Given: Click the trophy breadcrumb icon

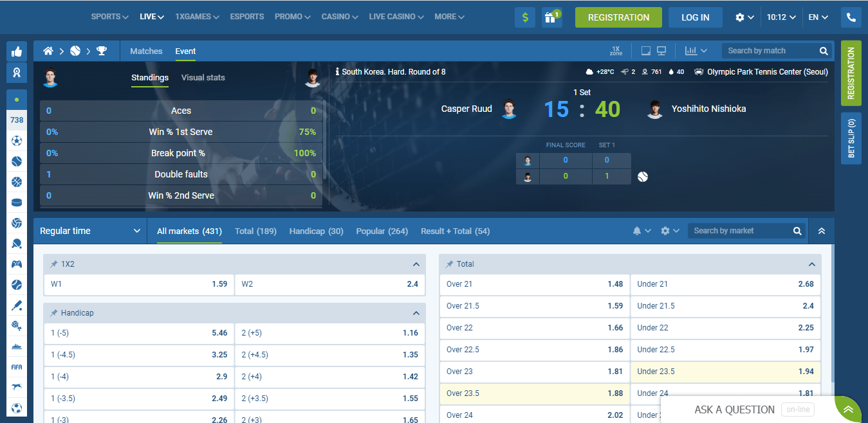Looking at the screenshot, I should pyautogui.click(x=102, y=51).
